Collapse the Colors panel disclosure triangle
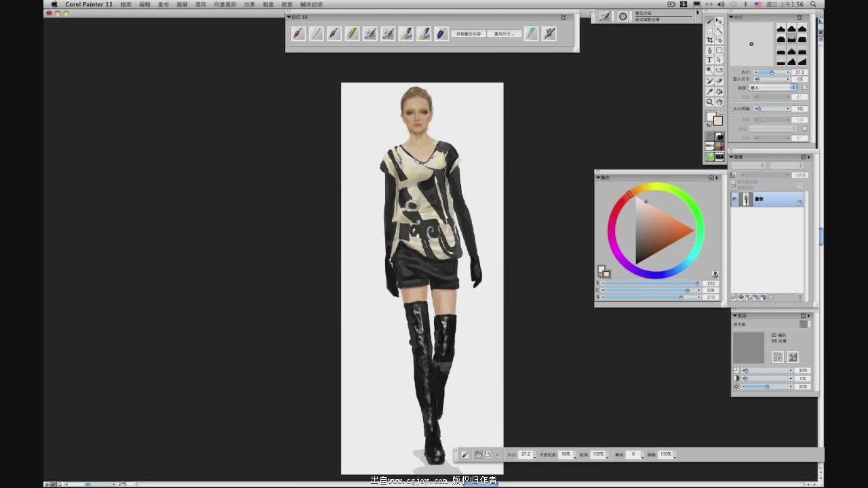Screen dimensions: 868x488 598,178
